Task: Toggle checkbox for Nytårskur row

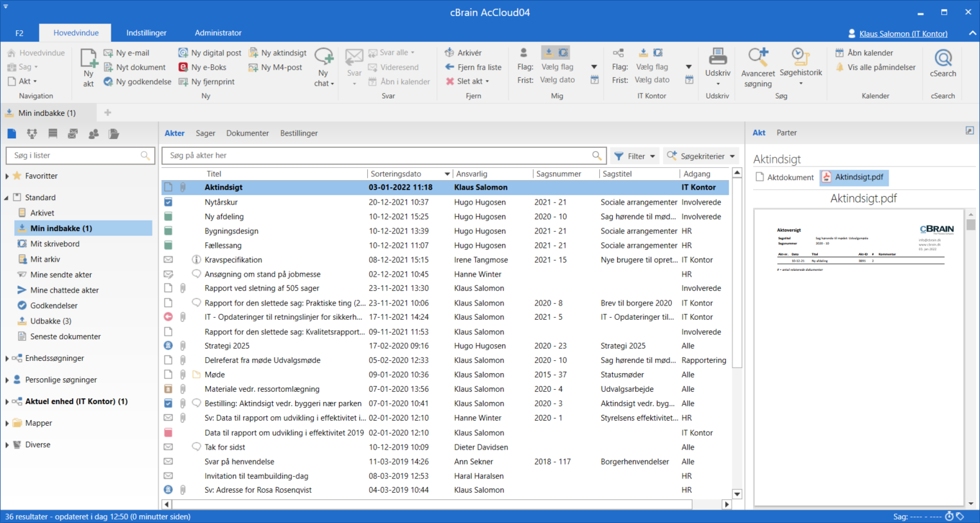Action: 168,202
